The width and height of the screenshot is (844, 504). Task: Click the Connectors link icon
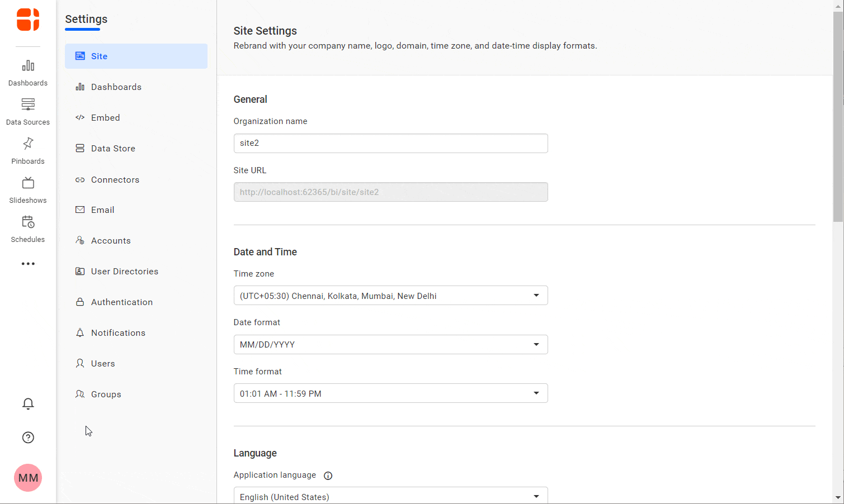(x=80, y=179)
